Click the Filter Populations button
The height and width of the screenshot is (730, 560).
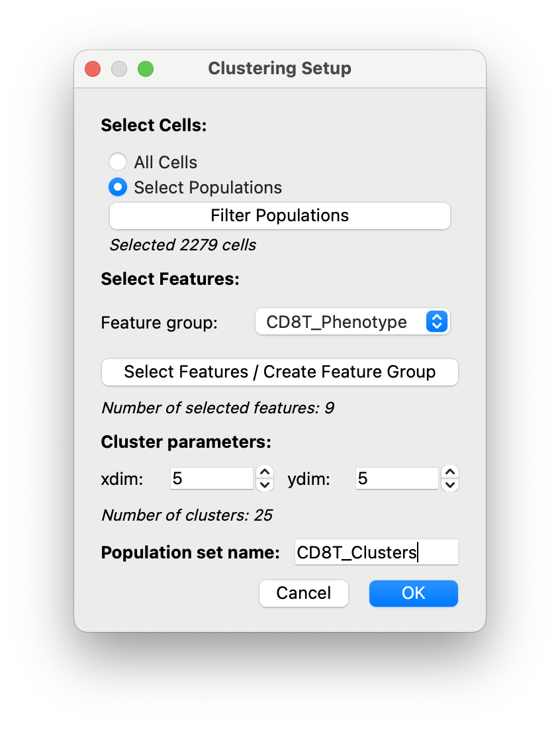click(279, 215)
